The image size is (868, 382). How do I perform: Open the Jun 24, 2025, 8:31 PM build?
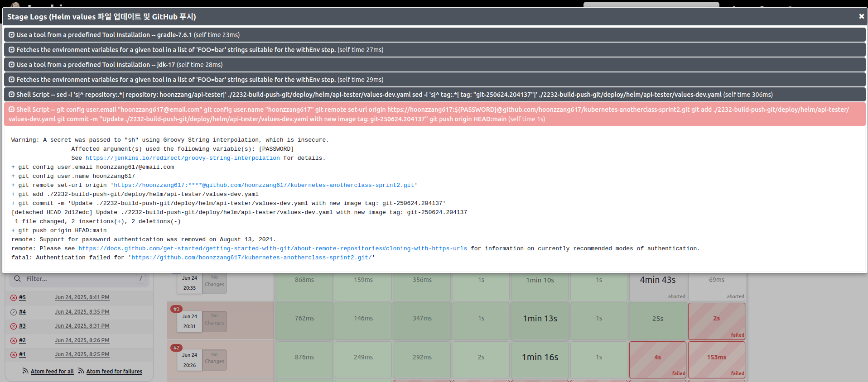82,326
